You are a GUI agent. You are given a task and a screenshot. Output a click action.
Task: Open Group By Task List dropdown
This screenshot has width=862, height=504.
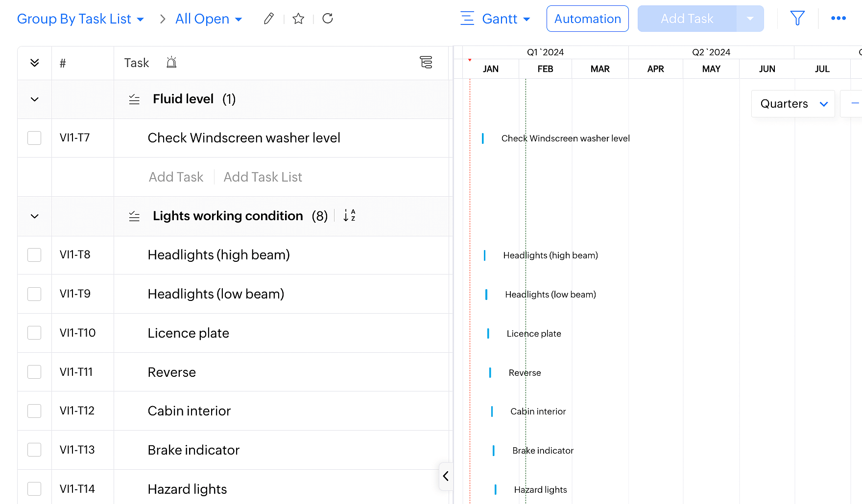[81, 19]
